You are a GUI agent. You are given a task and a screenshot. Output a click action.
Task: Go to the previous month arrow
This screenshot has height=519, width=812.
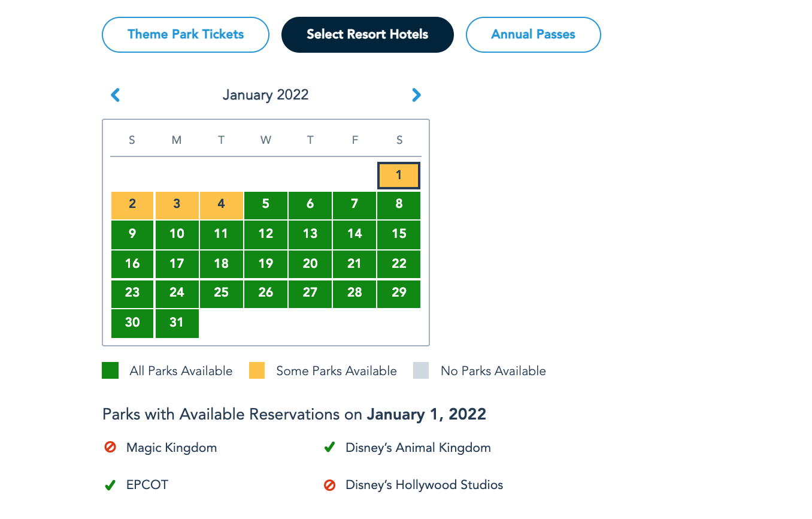[x=116, y=95]
